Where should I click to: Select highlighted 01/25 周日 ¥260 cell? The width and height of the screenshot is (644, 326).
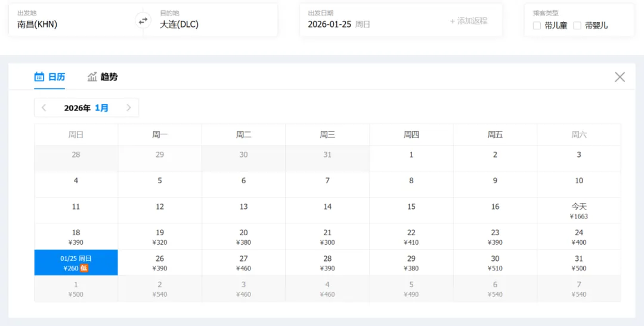point(76,263)
